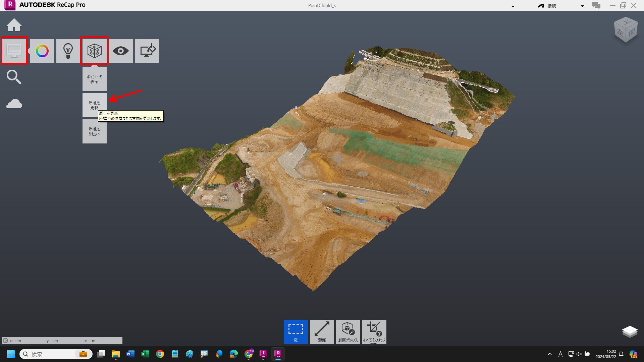
Task: Open the magnifier search tool
Action: point(14,77)
